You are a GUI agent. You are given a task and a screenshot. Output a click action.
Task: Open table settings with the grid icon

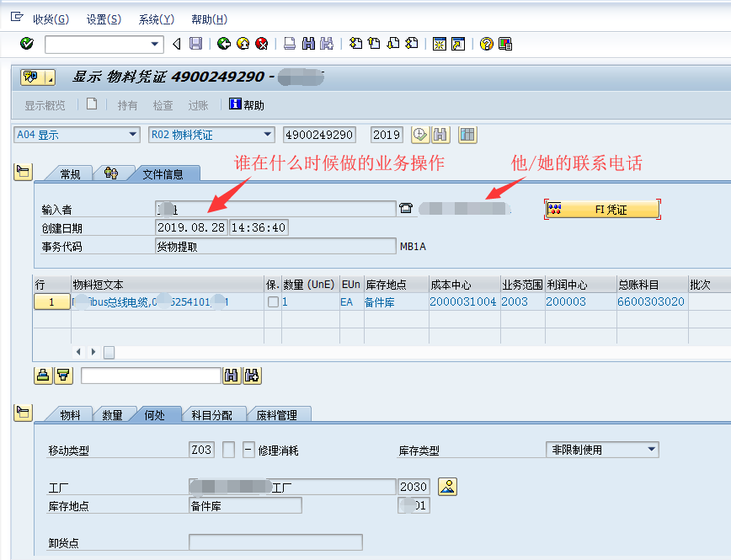(x=467, y=135)
